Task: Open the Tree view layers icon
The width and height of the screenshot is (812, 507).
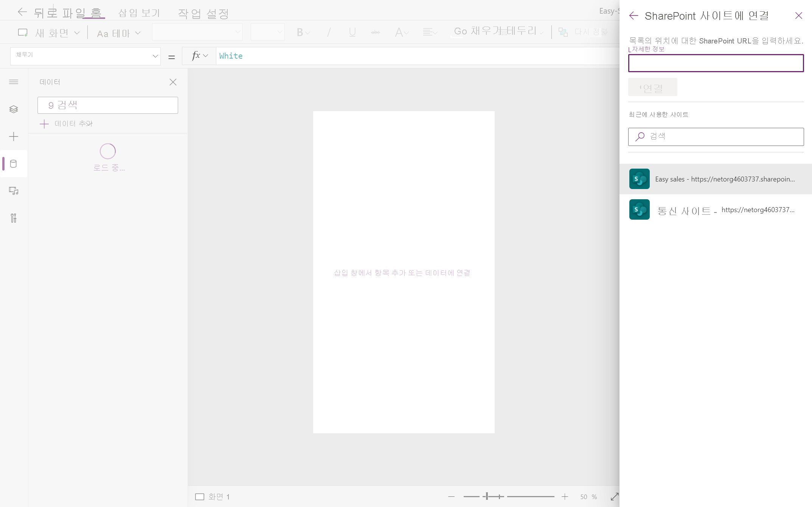Action: pos(14,109)
